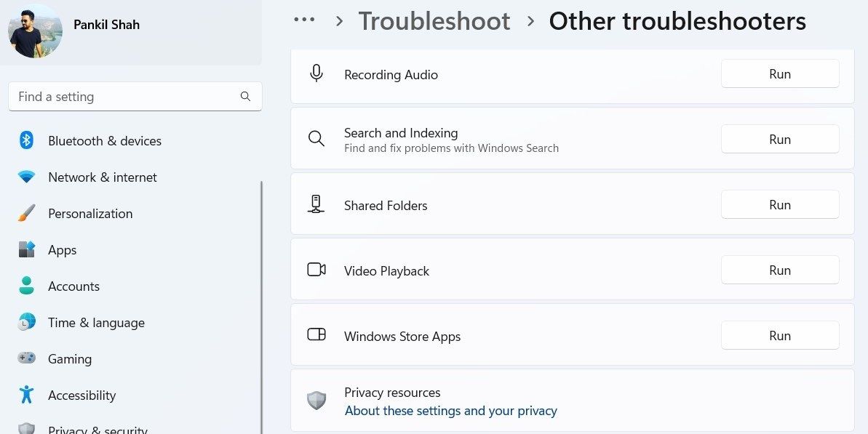Click the Bluetooth & devices icon
The image size is (868, 434).
pyautogui.click(x=27, y=140)
